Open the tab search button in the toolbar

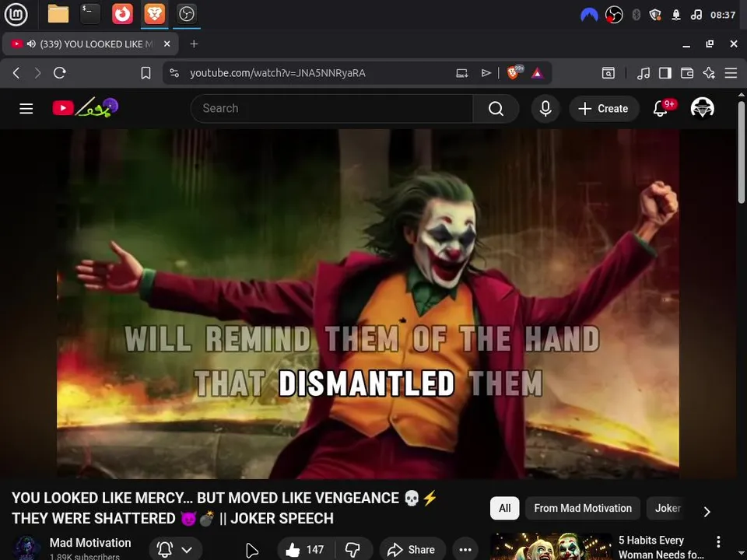(x=608, y=73)
